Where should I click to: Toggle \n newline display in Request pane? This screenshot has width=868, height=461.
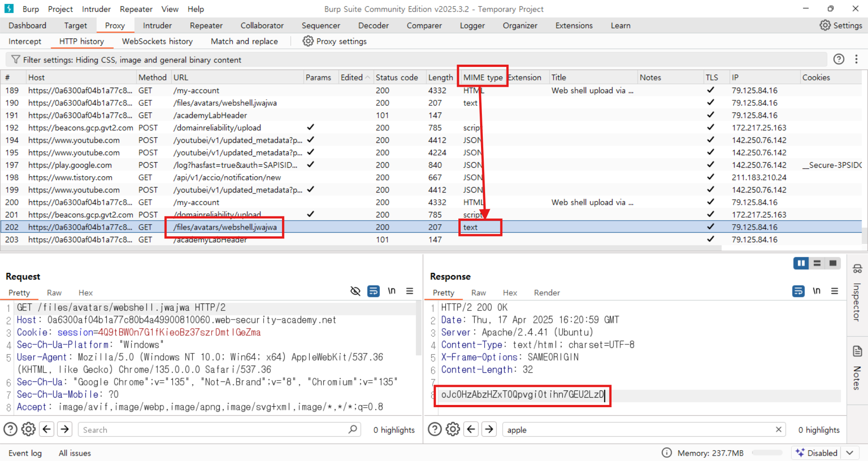392,291
